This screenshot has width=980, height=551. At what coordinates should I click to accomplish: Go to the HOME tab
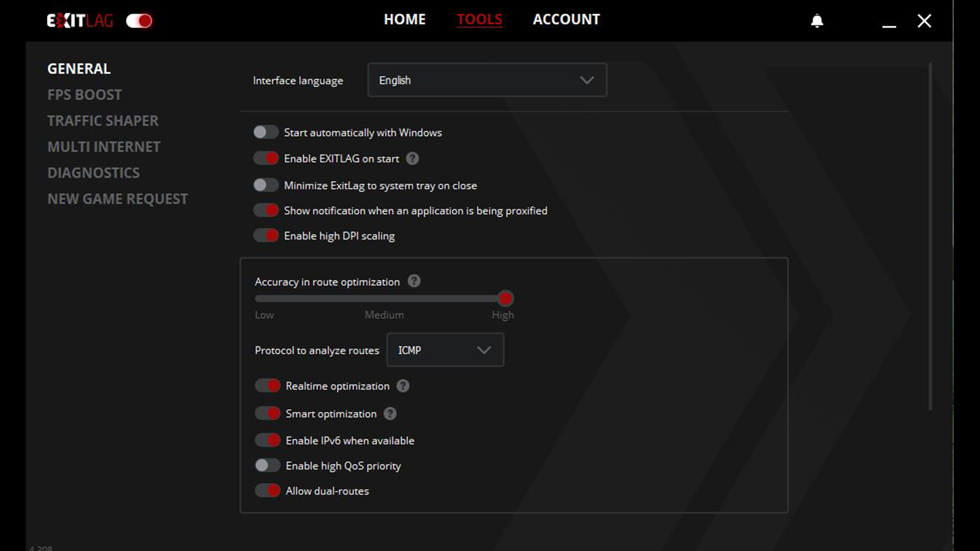[x=404, y=20]
